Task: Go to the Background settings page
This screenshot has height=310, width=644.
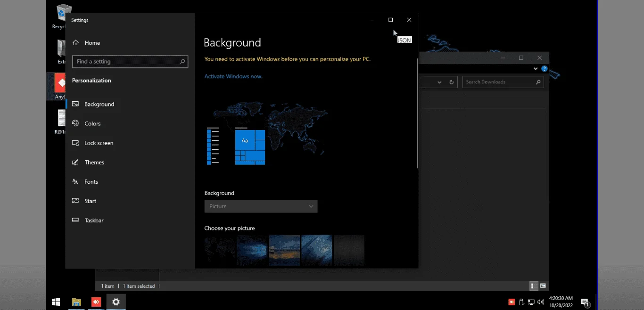Action: (x=99, y=104)
